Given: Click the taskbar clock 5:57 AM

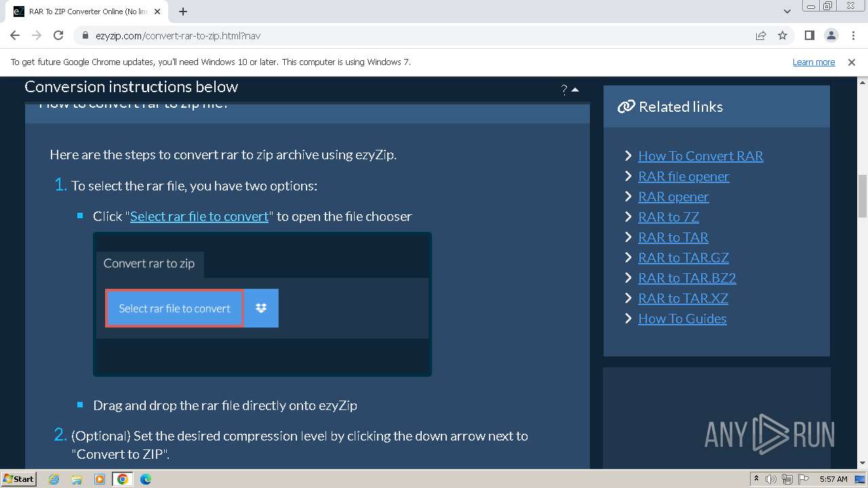Looking at the screenshot, I should [x=833, y=479].
